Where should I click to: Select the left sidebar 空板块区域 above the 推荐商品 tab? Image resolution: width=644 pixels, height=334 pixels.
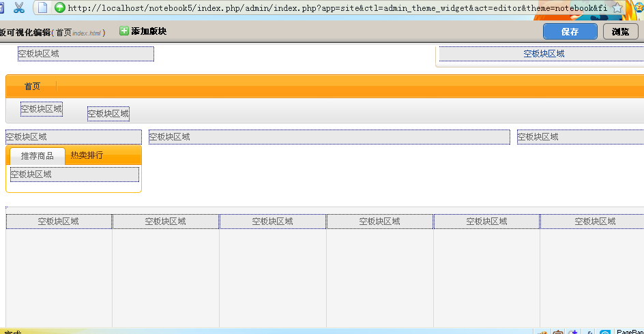point(73,137)
